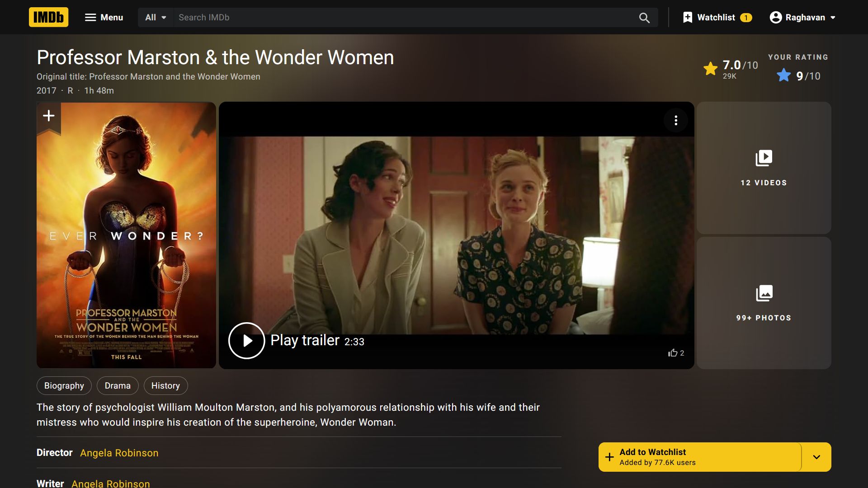This screenshot has width=868, height=488.
Task: Click the play trailer button icon
Action: 246,341
